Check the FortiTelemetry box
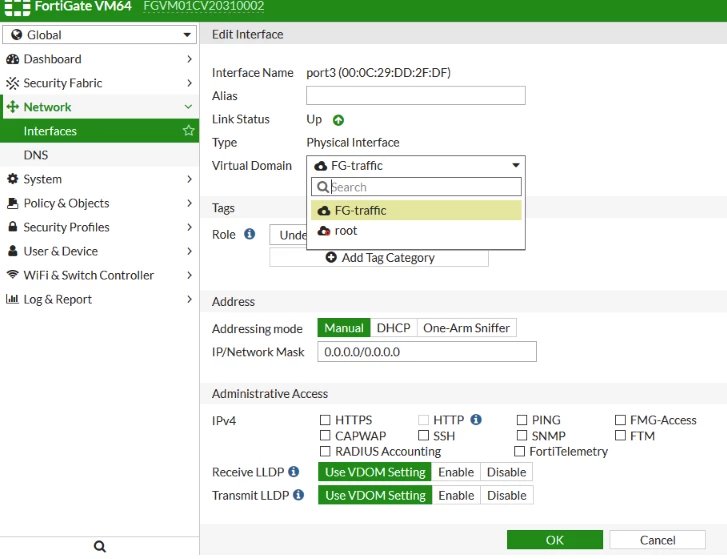Image resolution: width=727 pixels, height=559 pixels. [519, 451]
